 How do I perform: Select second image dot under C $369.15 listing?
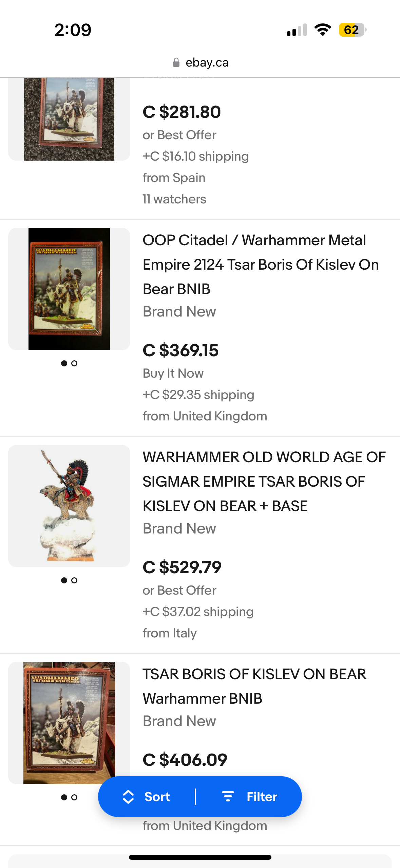click(x=74, y=363)
